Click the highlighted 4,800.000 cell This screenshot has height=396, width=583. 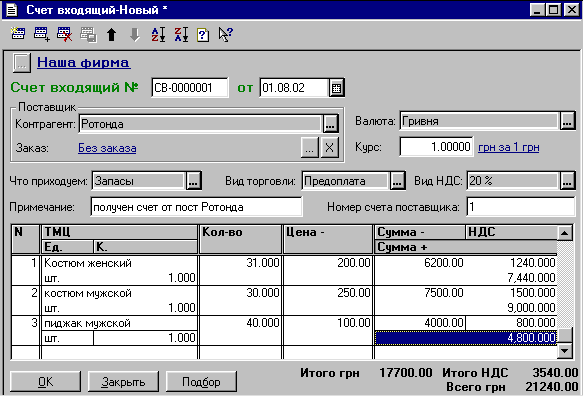pyautogui.click(x=466, y=338)
